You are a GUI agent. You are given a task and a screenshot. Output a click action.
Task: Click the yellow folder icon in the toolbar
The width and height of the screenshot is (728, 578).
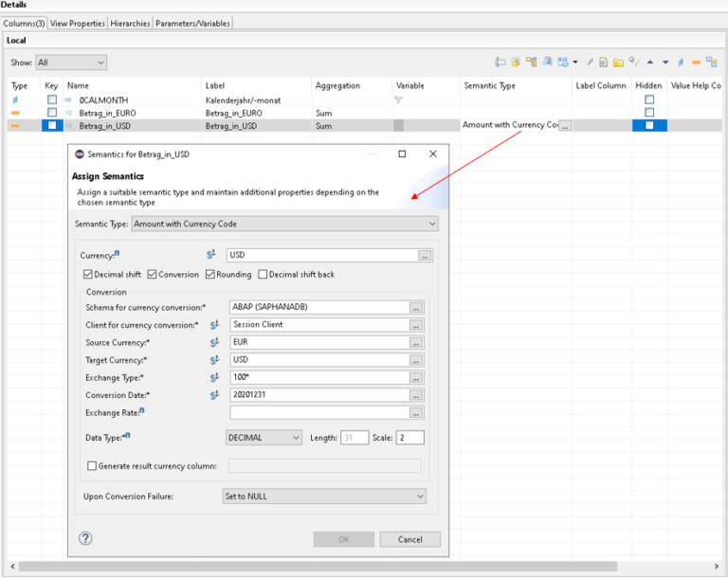point(618,63)
